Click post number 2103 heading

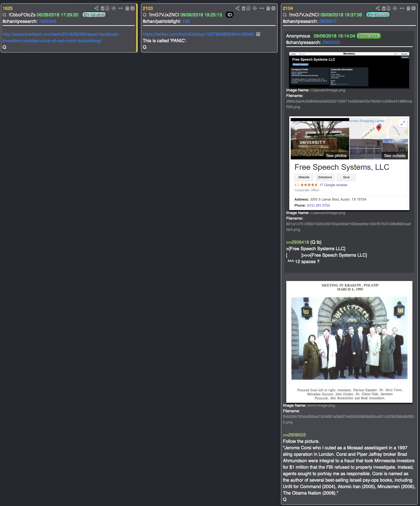(x=148, y=8)
